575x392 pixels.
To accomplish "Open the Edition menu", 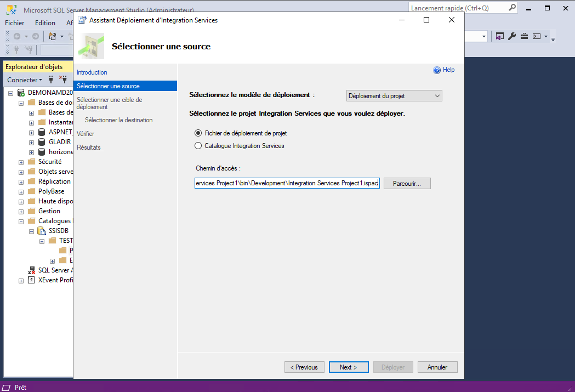I will pos(45,22).
